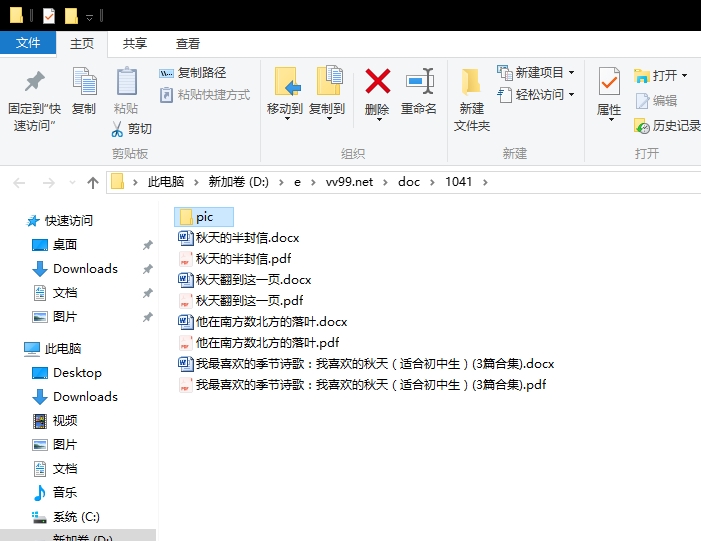Switch to the View (查看) tab
Image resolution: width=701 pixels, height=541 pixels.
[188, 43]
